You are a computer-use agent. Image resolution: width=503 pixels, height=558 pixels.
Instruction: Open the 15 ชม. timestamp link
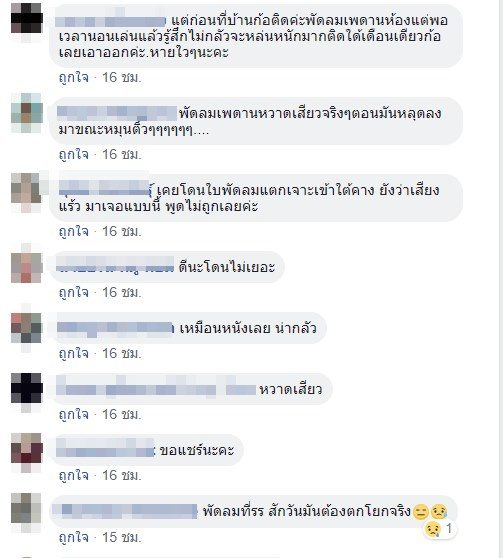(122, 537)
